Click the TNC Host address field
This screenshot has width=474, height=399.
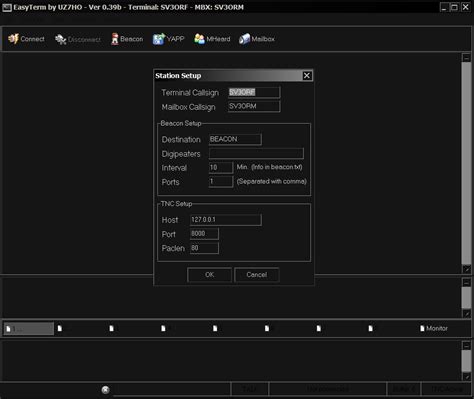point(226,220)
